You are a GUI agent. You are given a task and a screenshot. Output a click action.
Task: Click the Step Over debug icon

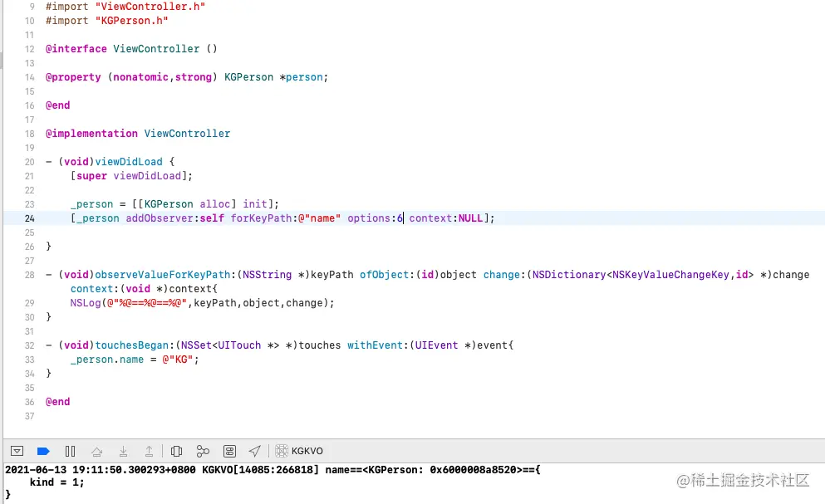tap(97, 451)
